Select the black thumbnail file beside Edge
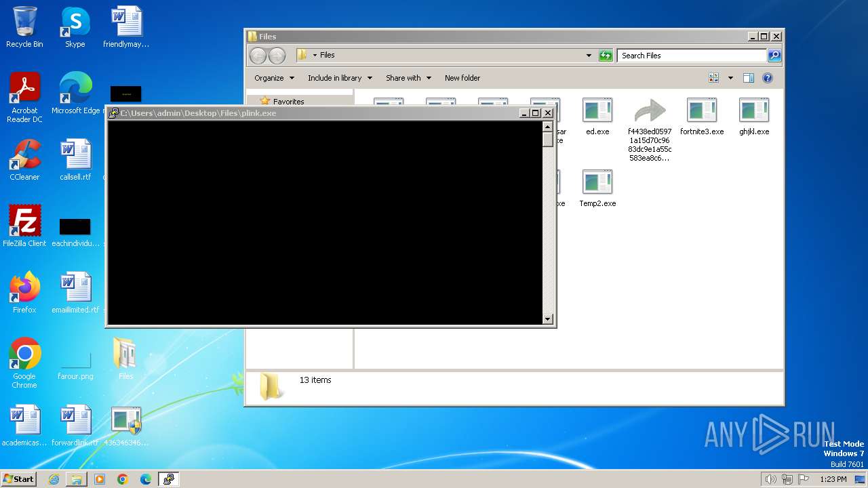Viewport: 868px width, 488px height. 126,94
